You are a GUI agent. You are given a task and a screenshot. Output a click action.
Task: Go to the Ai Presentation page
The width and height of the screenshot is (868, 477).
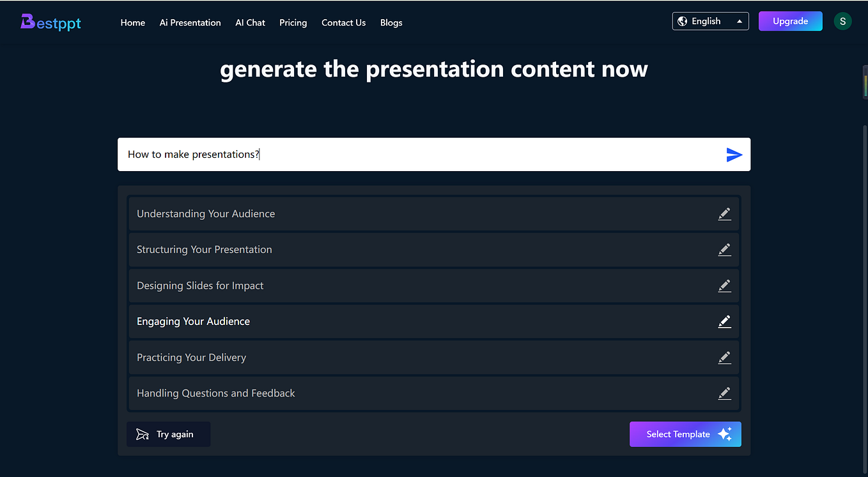[190, 22]
